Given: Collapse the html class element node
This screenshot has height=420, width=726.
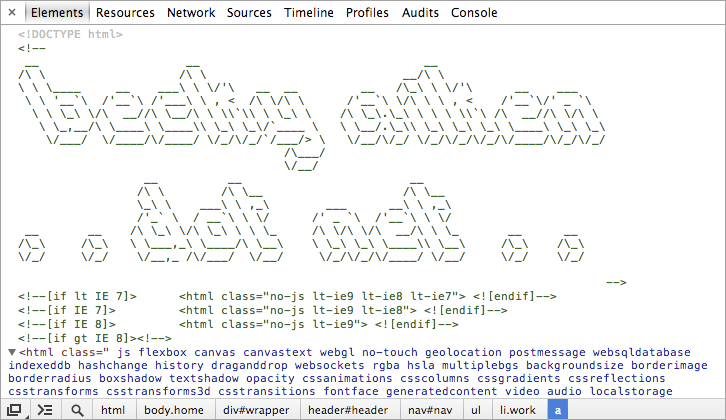Looking at the screenshot, I should 12,353.
